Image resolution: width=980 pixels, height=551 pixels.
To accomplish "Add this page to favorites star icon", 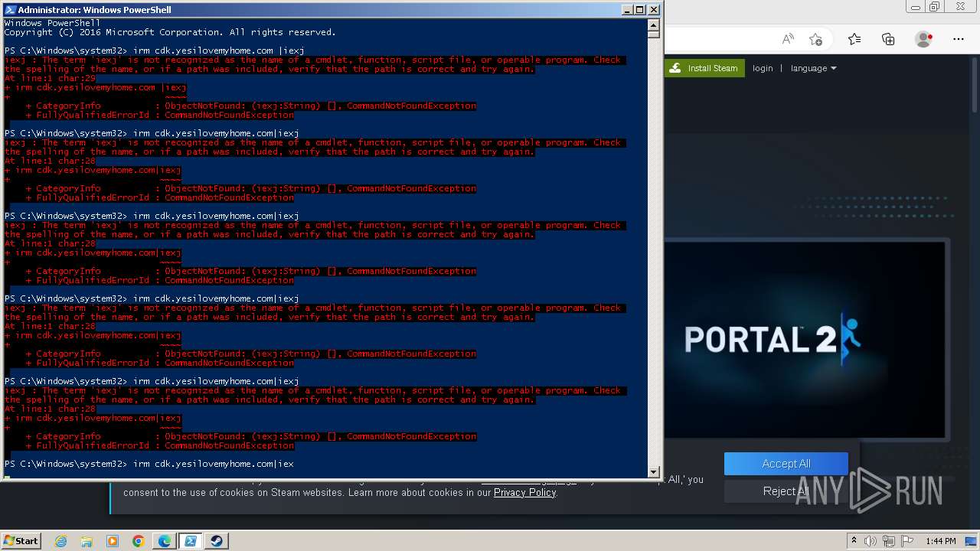I will pyautogui.click(x=816, y=39).
